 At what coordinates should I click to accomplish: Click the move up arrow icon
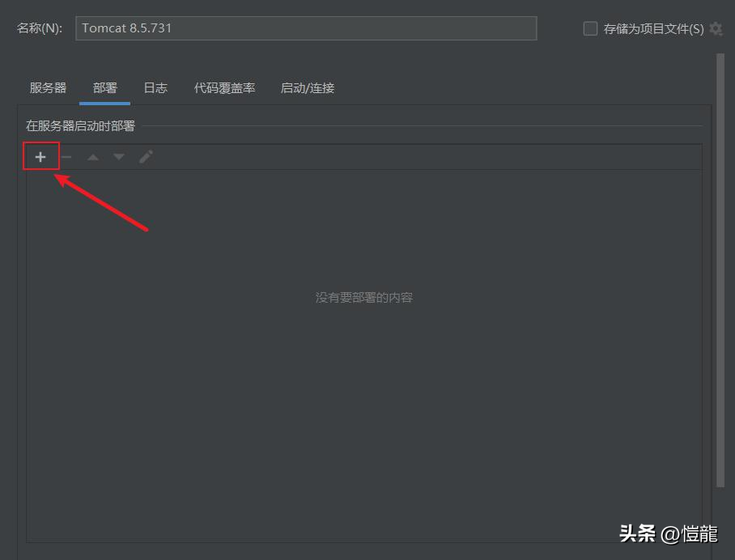pos(93,157)
